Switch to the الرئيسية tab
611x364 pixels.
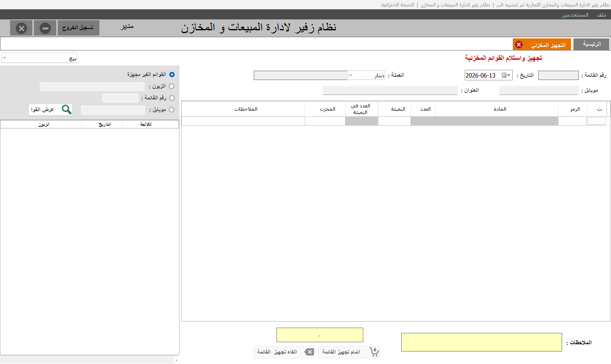point(591,44)
